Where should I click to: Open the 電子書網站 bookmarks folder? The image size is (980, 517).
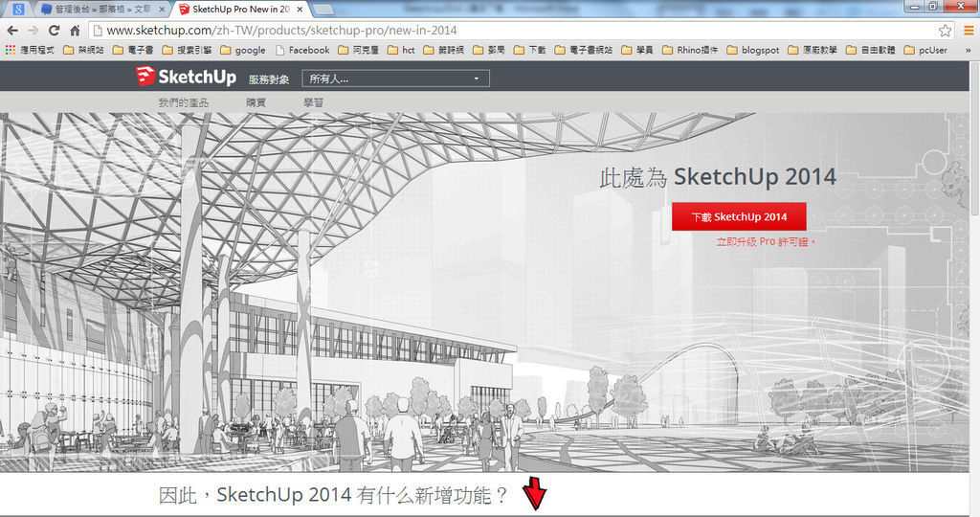coord(584,50)
